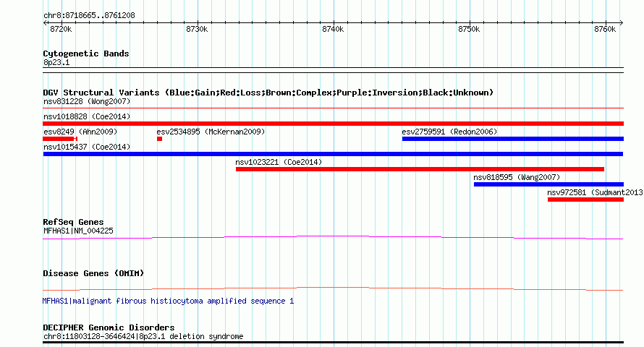This screenshot has height=347, width=644.
Task: Click the esv2534895 (McKernan2009) label
Action: point(211,132)
